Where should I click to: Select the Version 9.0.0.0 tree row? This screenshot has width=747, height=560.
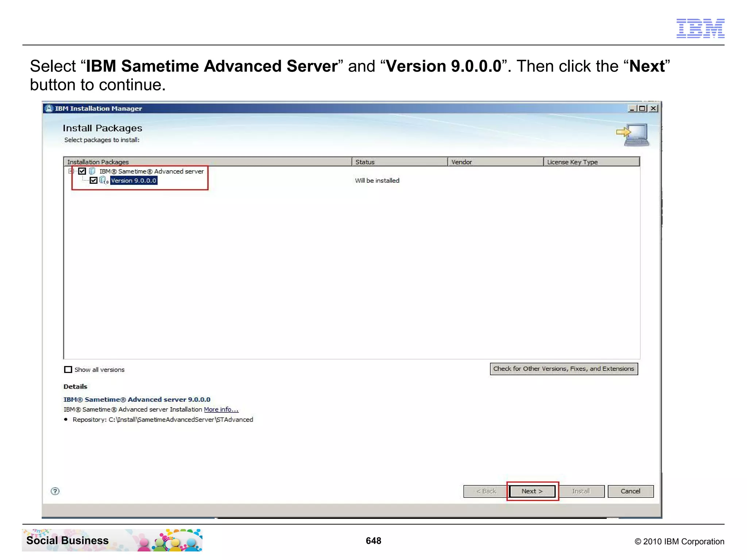[133, 180]
